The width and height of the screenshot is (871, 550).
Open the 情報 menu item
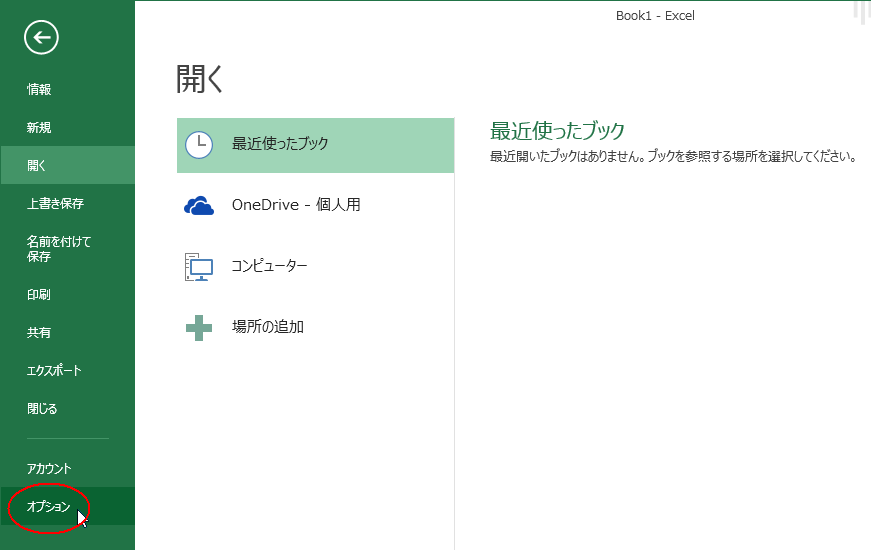point(68,89)
